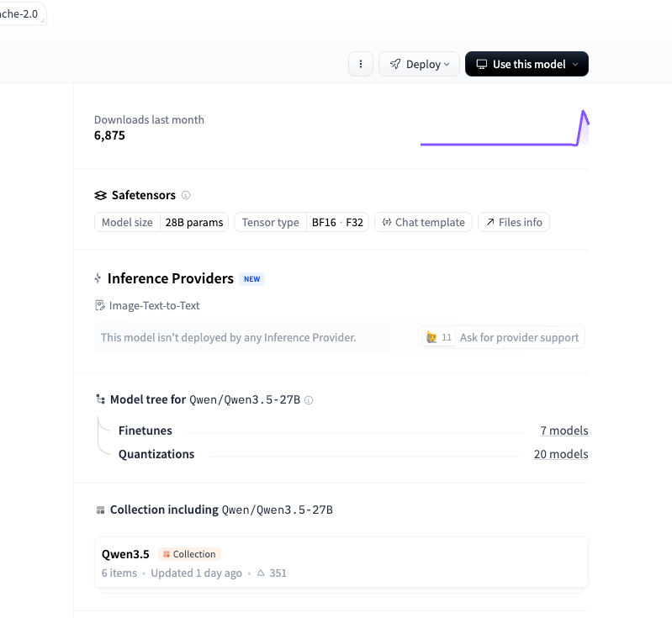This screenshot has height=618, width=672.
Task: View the 7 finetune models
Action: pyautogui.click(x=564, y=430)
